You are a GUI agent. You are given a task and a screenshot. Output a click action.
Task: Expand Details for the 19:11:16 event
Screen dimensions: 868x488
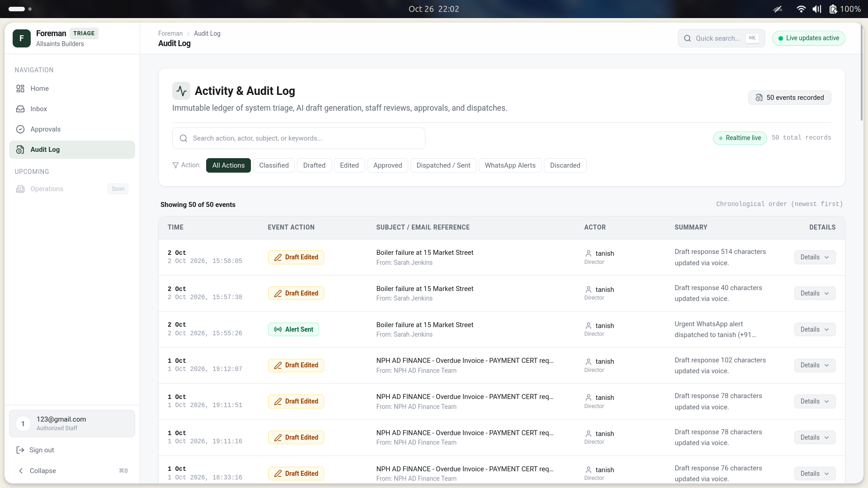coord(815,437)
